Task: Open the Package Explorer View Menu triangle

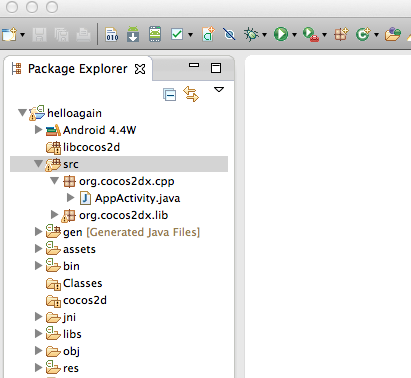Action: (x=219, y=90)
